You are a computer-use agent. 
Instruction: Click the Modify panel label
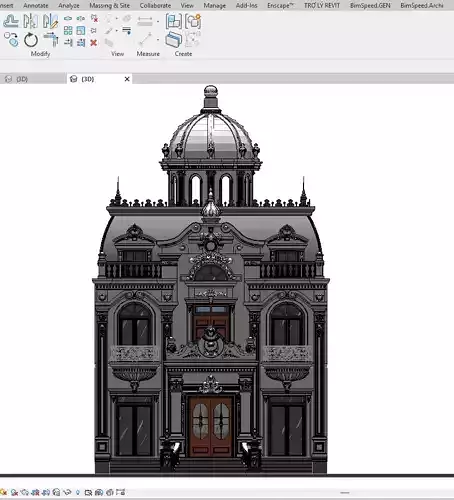coord(40,54)
